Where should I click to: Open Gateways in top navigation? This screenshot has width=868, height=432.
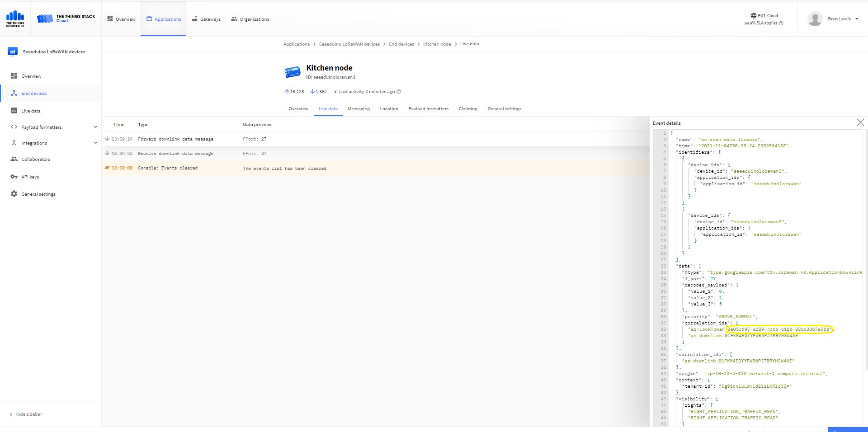(x=206, y=19)
